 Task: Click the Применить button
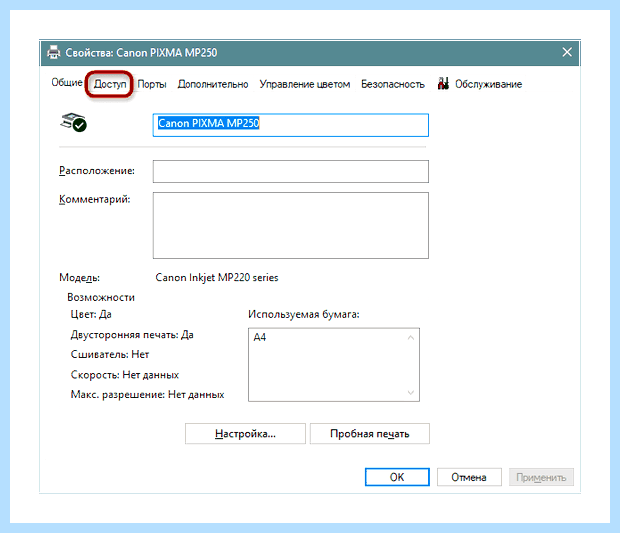[541, 477]
